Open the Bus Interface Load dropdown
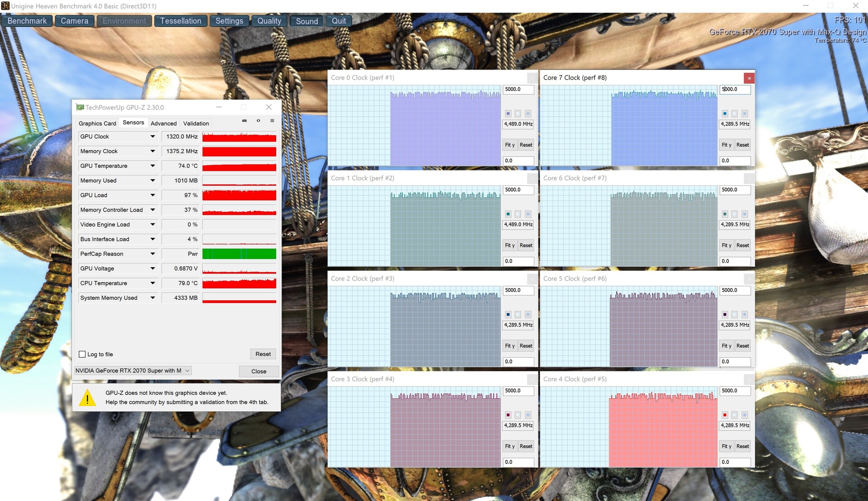Screen dimensions: 868x501 tap(153, 239)
